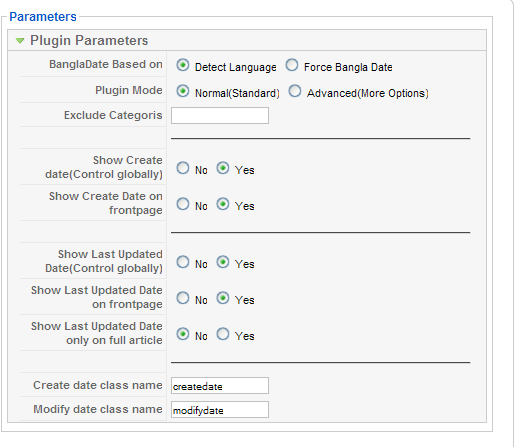
Task: Collapse Plugin Parameters with green arrow
Action: pyautogui.click(x=20, y=41)
